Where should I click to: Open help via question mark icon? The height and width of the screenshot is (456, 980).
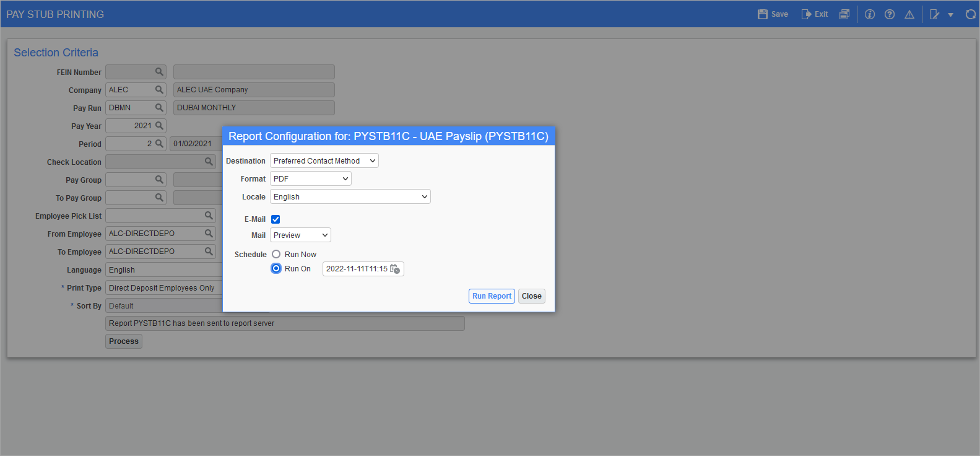(890, 14)
